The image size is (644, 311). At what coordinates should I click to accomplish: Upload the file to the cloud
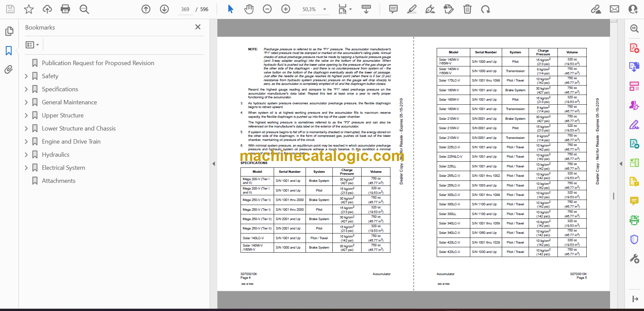47,9
